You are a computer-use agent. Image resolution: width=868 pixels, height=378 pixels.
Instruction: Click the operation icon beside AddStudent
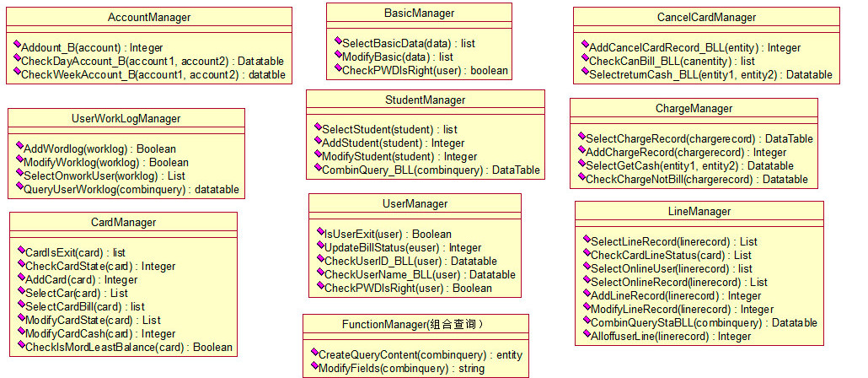tap(318, 142)
